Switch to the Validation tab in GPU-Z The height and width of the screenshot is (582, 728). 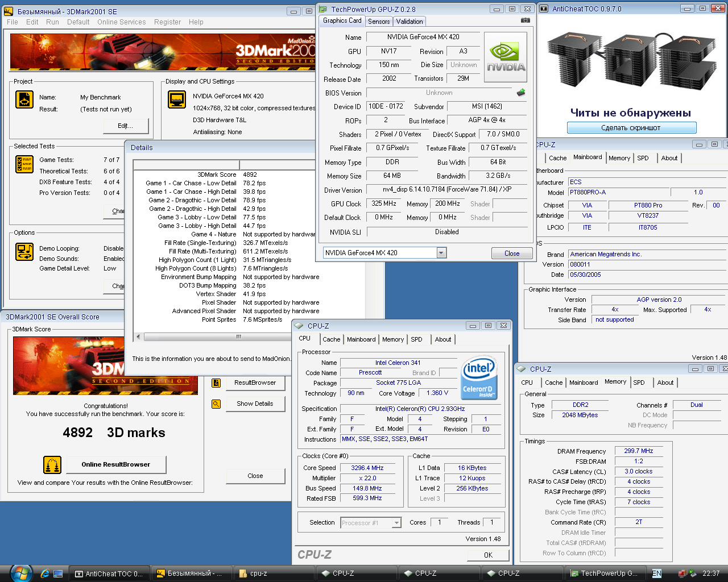click(x=409, y=22)
